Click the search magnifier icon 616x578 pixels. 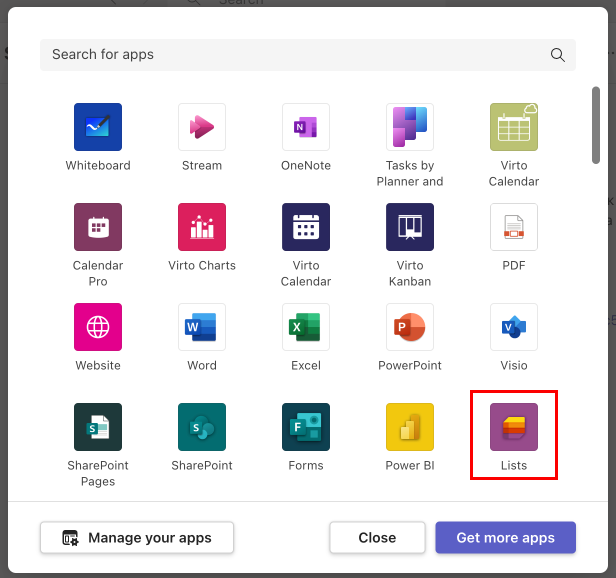click(557, 55)
